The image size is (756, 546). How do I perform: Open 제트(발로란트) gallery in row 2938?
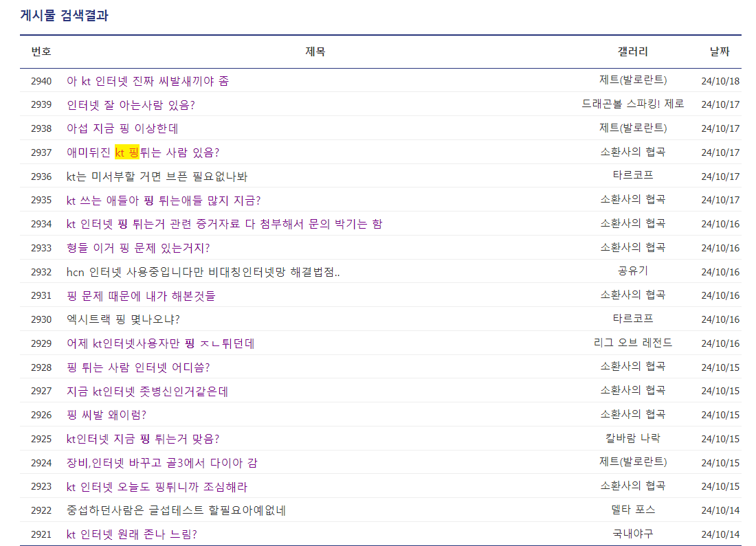click(x=632, y=127)
